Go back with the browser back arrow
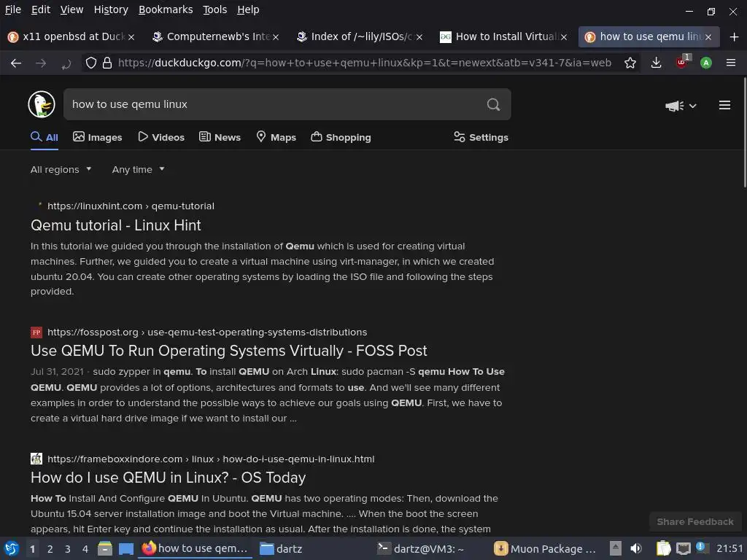This screenshot has height=560, width=747. 16,63
